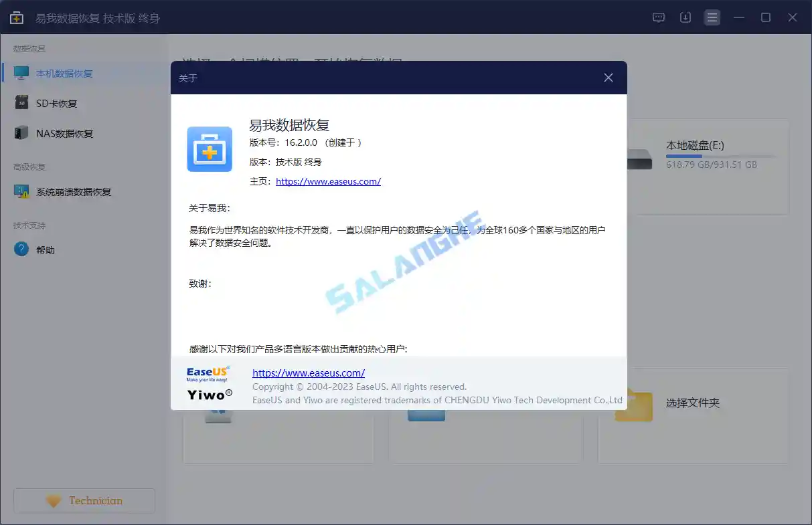
Task: Click the EaseUS logo in the dialog footer
Action: (208, 373)
